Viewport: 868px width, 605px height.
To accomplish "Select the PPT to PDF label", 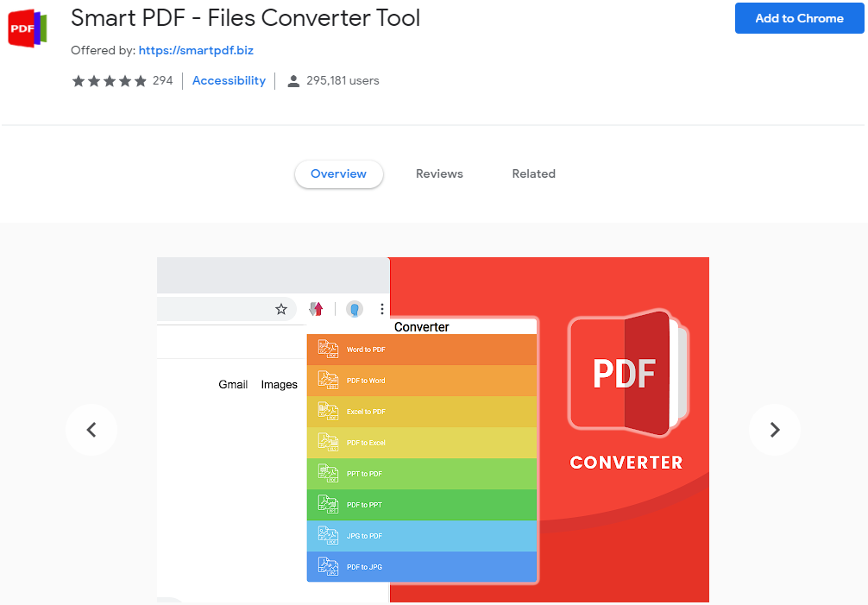I will (x=364, y=474).
